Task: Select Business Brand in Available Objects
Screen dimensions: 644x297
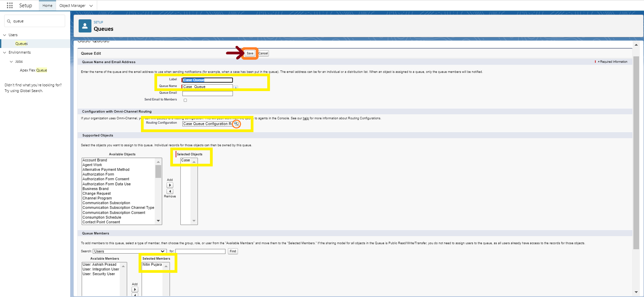Action: pyautogui.click(x=95, y=189)
